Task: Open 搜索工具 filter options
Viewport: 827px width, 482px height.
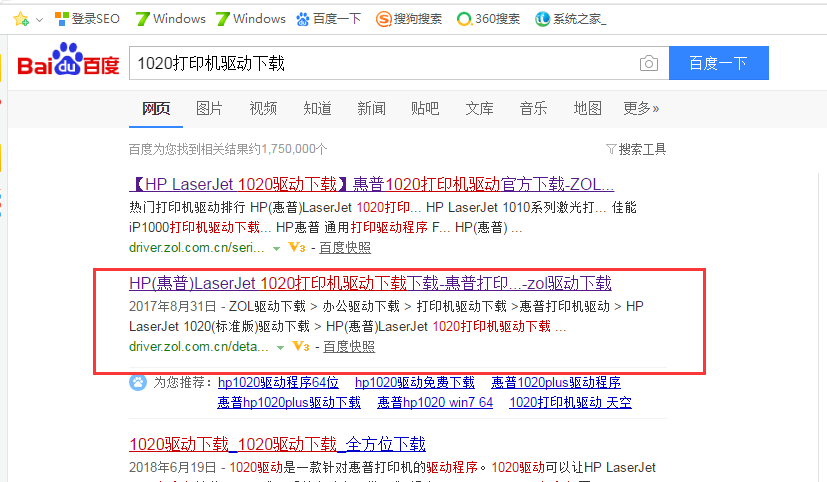Action: point(636,149)
